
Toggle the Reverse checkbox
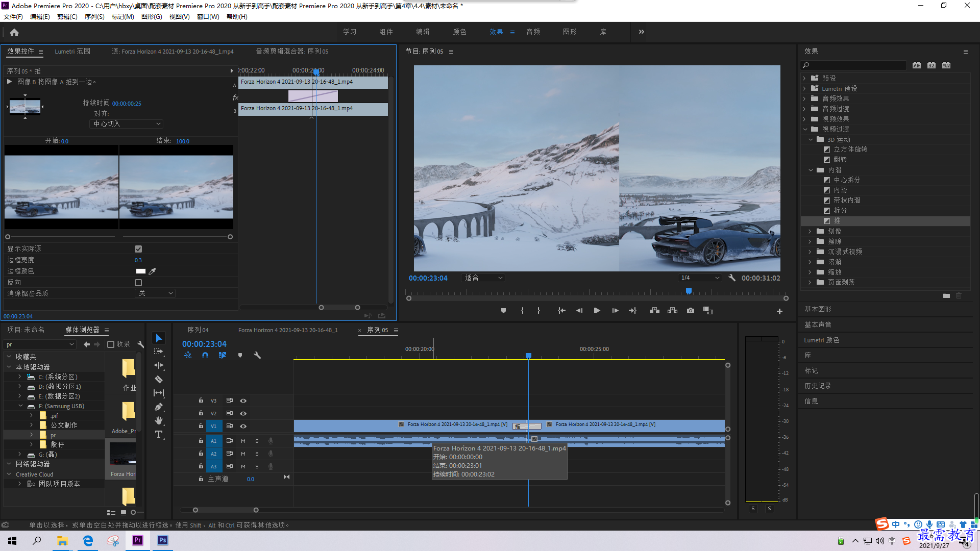tap(138, 283)
